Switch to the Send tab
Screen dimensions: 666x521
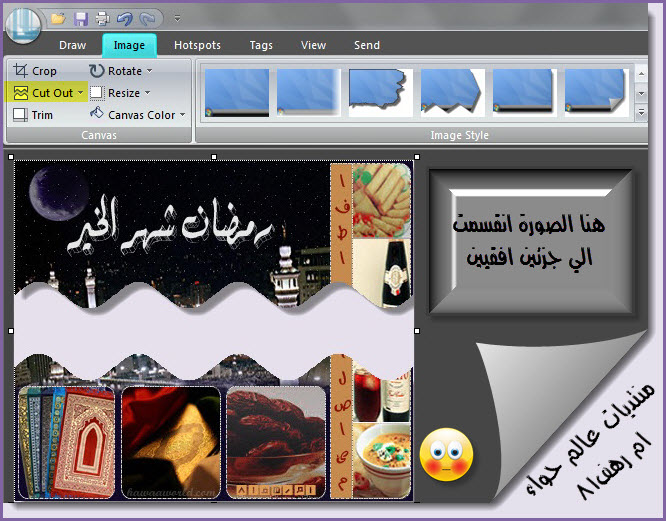tap(367, 45)
